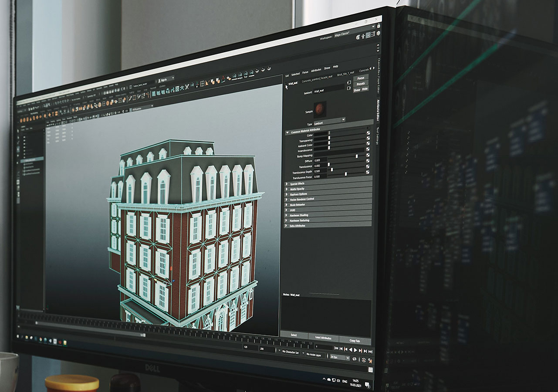Toggle the loop playback icon
The width and height of the screenshot is (558, 392).
tap(355, 359)
